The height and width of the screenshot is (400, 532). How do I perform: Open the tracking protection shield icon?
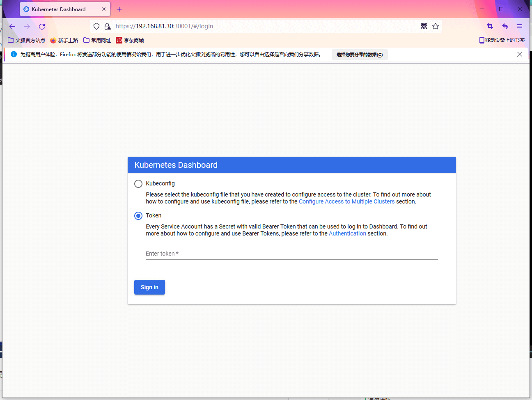[x=96, y=26]
